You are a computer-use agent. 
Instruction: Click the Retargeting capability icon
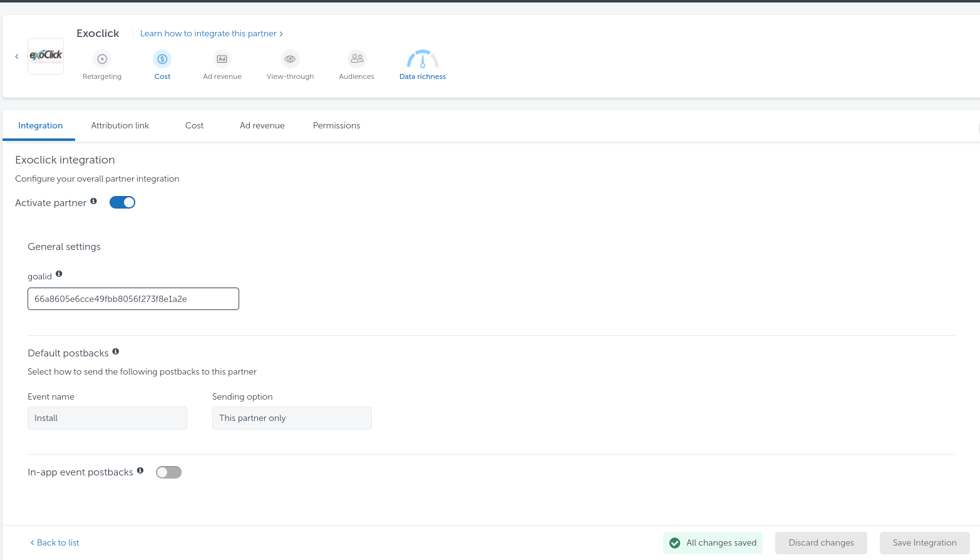coord(102,59)
